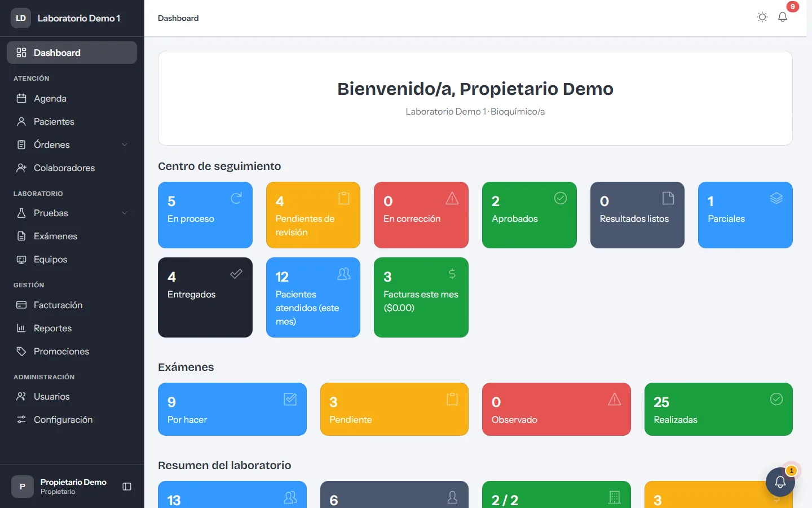Click the Aprobados check-circle icon
Screen dimensions: 812x508
[x=561, y=198]
